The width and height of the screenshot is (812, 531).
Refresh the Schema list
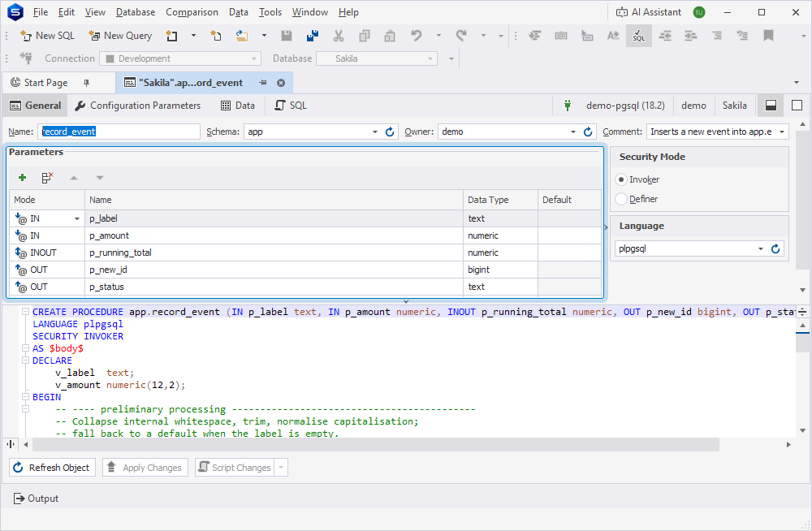(390, 132)
